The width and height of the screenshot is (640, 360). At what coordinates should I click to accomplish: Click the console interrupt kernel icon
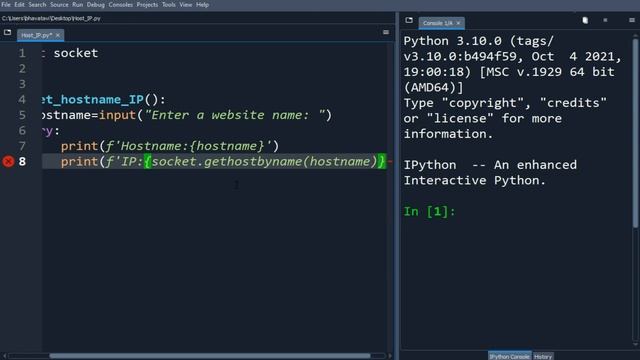(x=605, y=20)
